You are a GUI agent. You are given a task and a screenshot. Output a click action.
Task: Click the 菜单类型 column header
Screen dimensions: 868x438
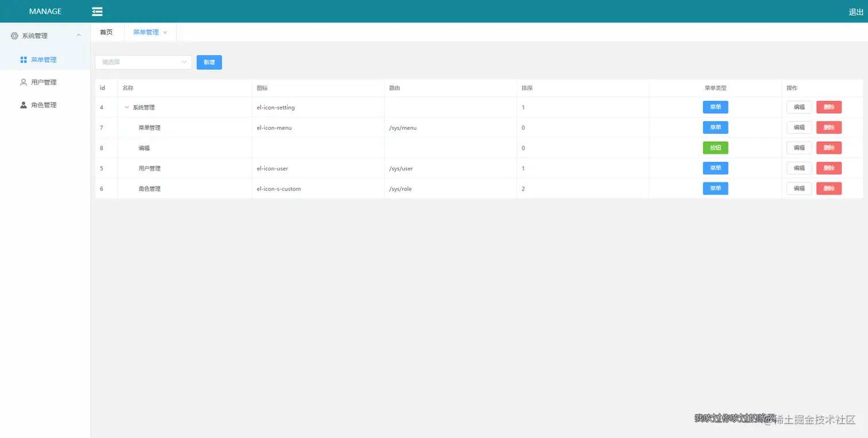point(715,88)
